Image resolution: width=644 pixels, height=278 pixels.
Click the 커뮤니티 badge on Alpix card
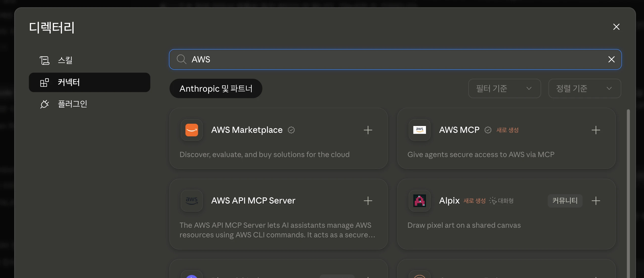point(565,201)
